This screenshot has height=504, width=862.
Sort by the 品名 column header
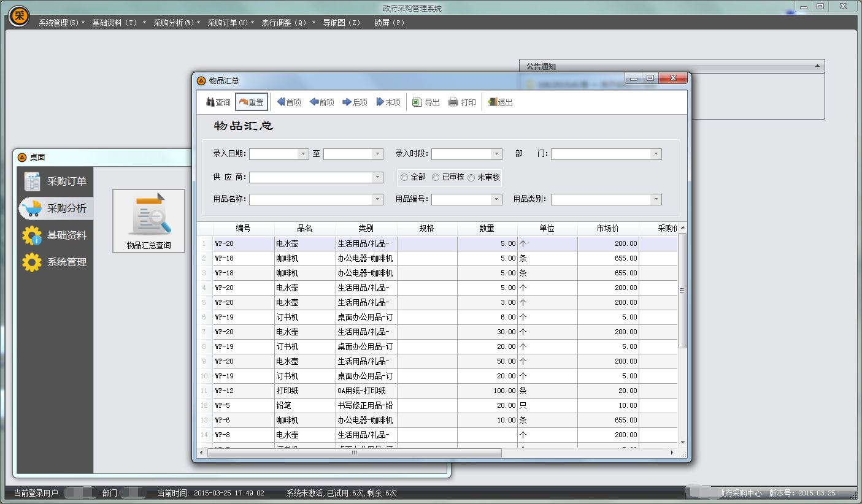point(305,228)
